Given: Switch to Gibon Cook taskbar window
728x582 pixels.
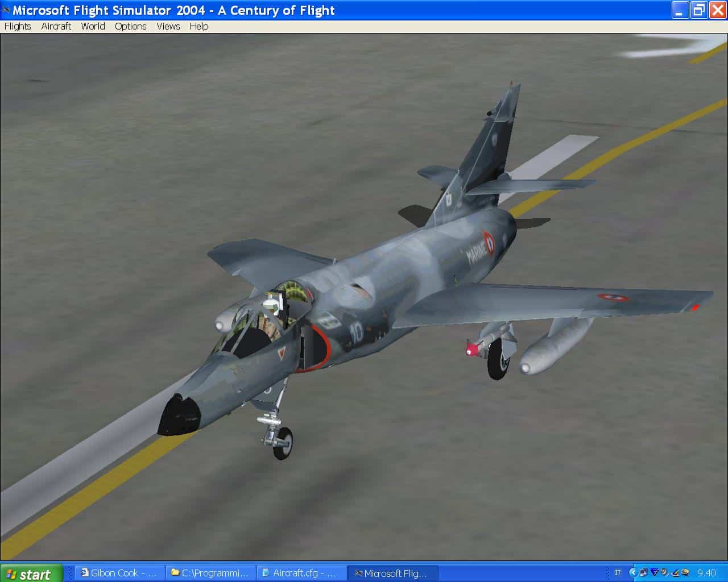Looking at the screenshot, I should coord(119,573).
